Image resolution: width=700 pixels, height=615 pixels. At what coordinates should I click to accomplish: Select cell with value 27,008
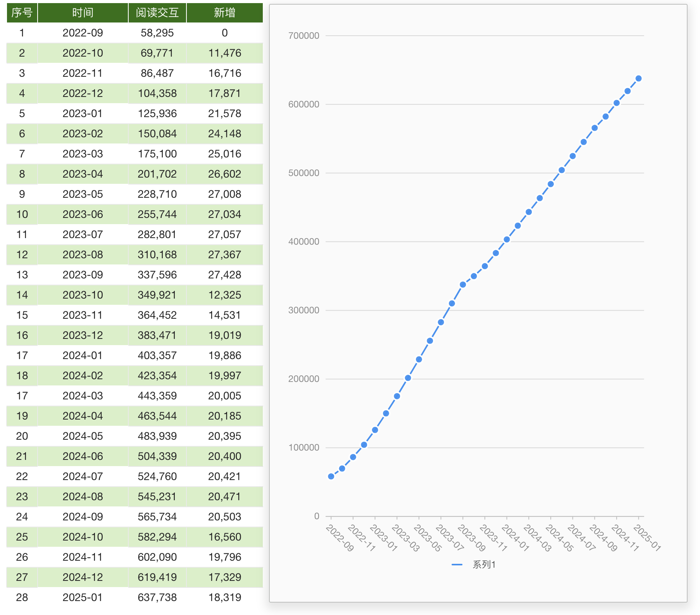(x=225, y=194)
